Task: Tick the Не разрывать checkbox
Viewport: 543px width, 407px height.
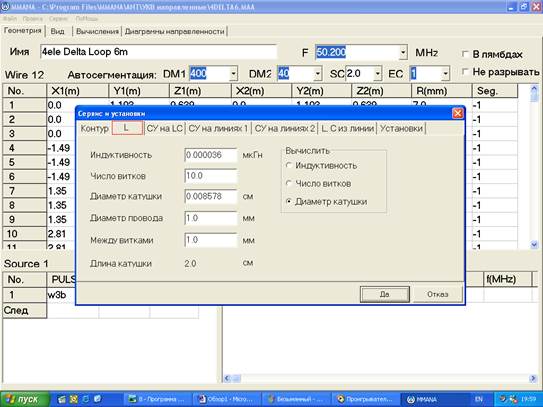Action: [465, 72]
